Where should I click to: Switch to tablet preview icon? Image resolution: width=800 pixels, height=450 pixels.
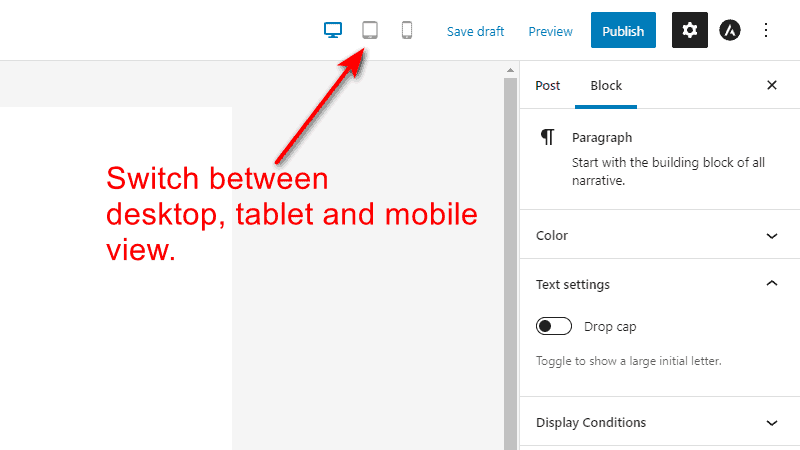(x=370, y=30)
